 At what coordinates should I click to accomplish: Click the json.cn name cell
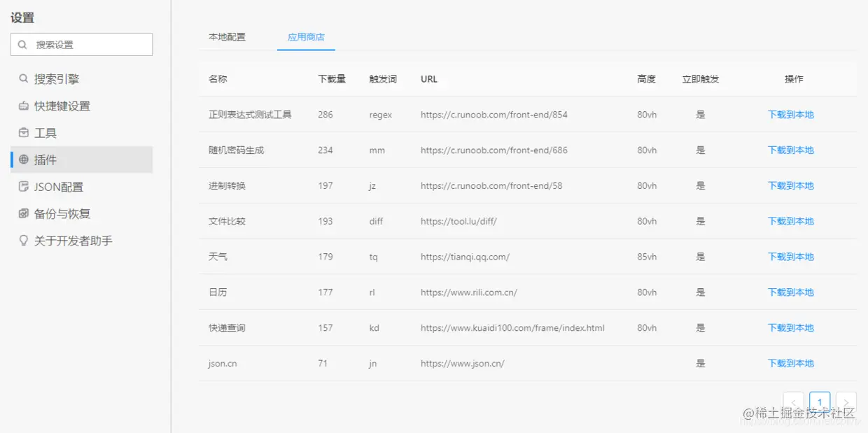[223, 364]
